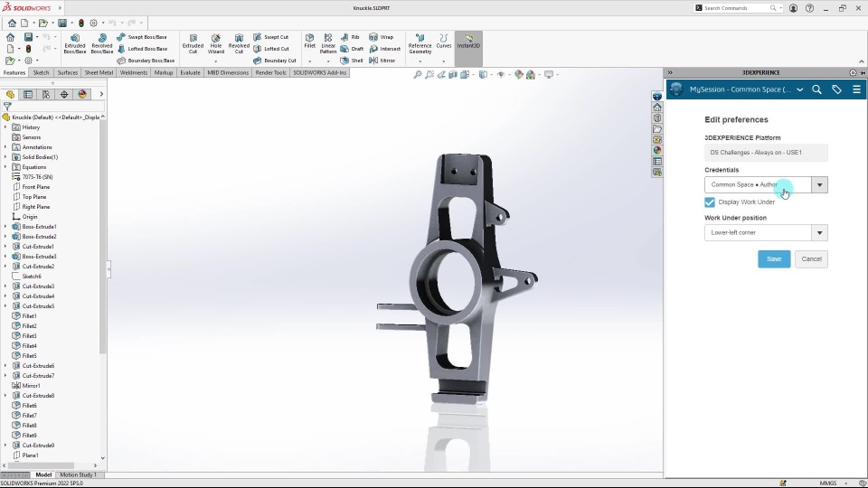Open the Curves tool
The width and height of the screenshot is (868, 488).
tap(443, 41)
